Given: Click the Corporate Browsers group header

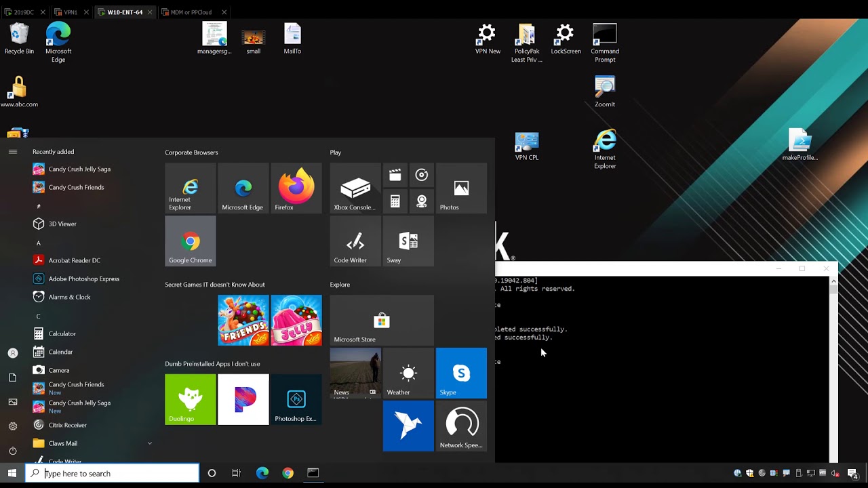Looking at the screenshot, I should point(191,152).
